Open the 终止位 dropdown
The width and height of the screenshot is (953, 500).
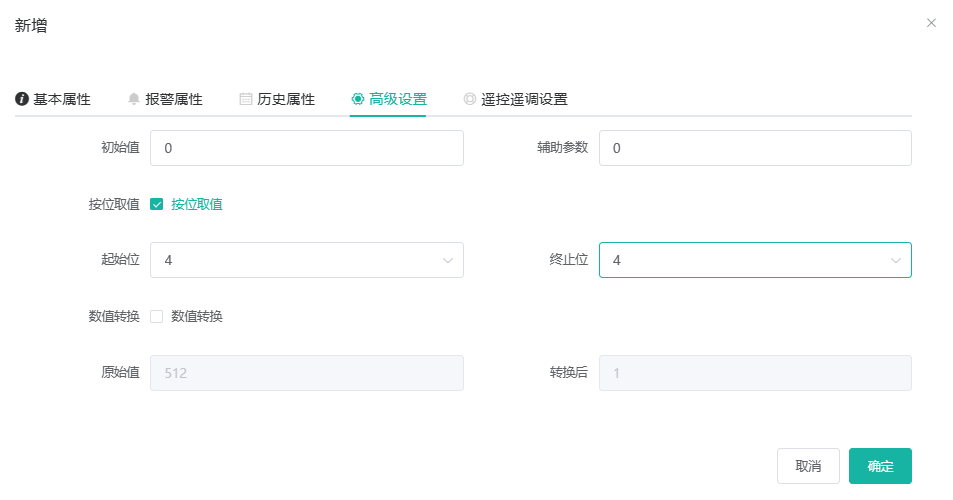755,260
